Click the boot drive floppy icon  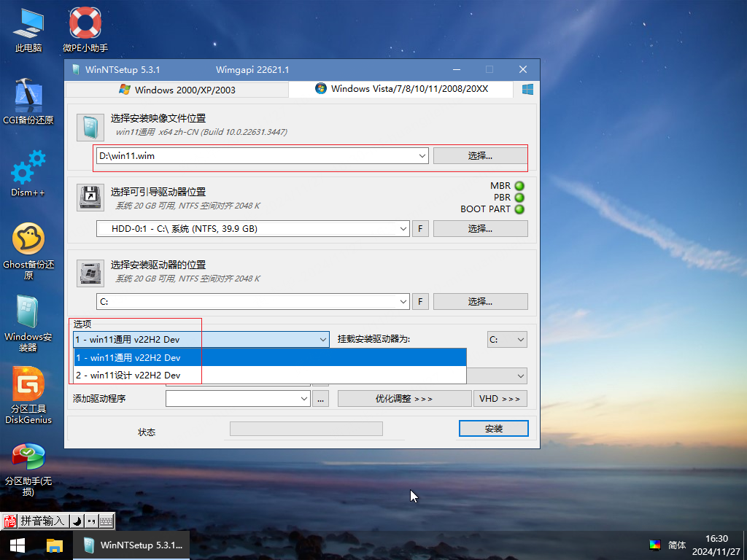pyautogui.click(x=90, y=198)
